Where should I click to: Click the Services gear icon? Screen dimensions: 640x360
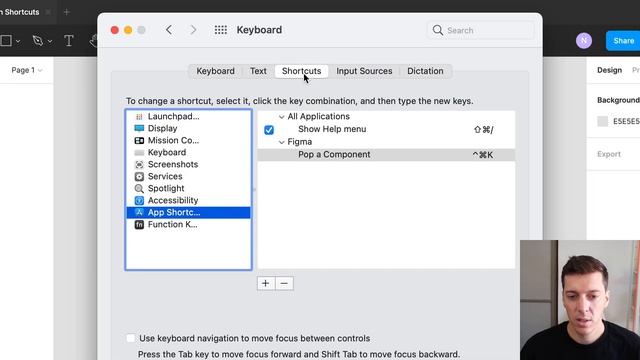pyautogui.click(x=139, y=176)
